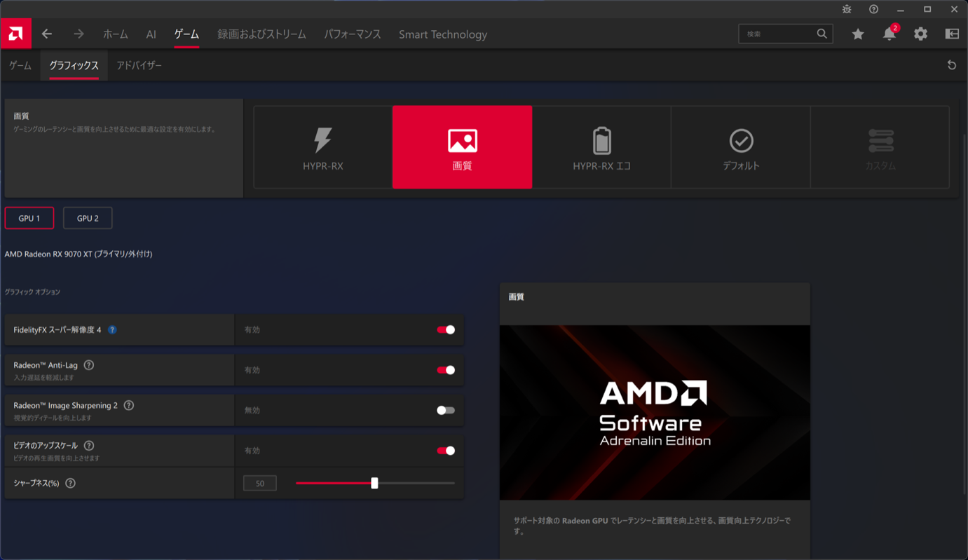968x560 pixels.
Task: Switch to the パフォーマンス tab
Action: point(352,34)
